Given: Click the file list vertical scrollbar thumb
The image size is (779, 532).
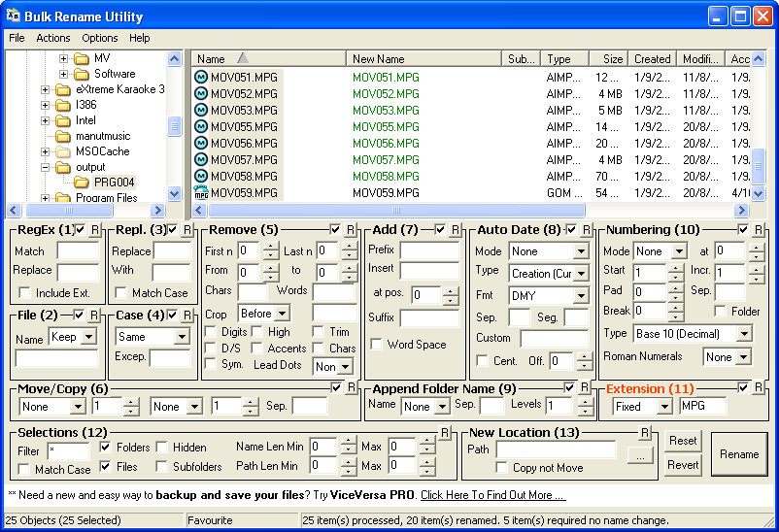Looking at the screenshot, I should (x=759, y=166).
